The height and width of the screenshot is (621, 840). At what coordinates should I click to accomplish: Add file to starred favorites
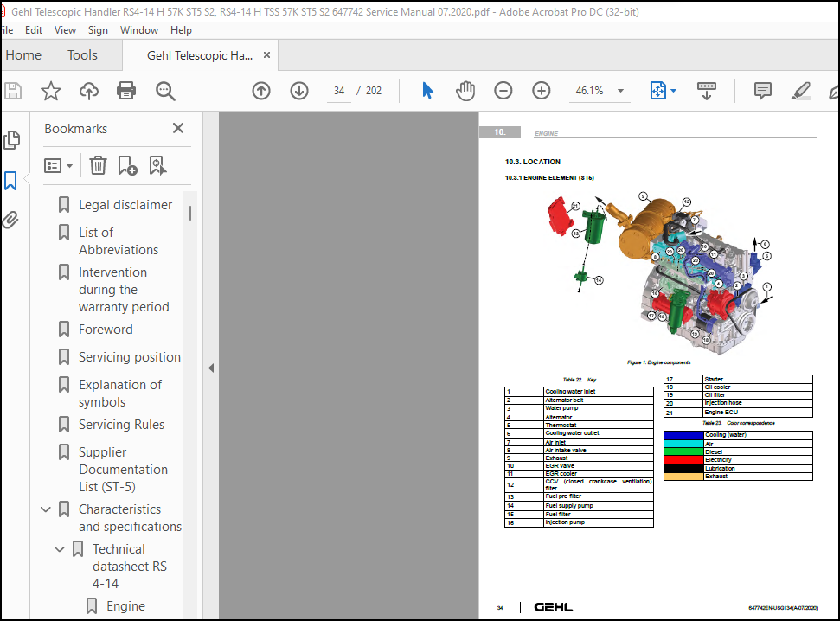point(51,91)
